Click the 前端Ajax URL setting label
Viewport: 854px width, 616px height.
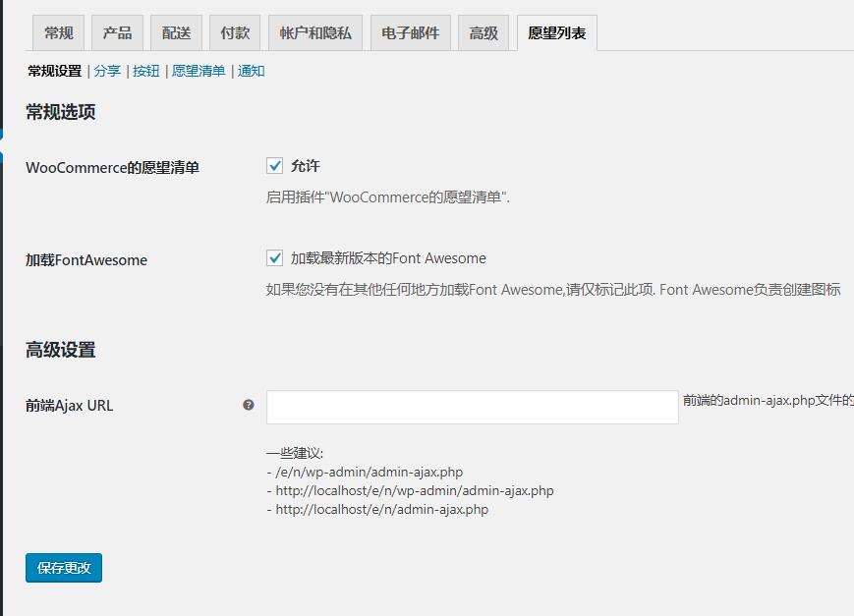(70, 406)
